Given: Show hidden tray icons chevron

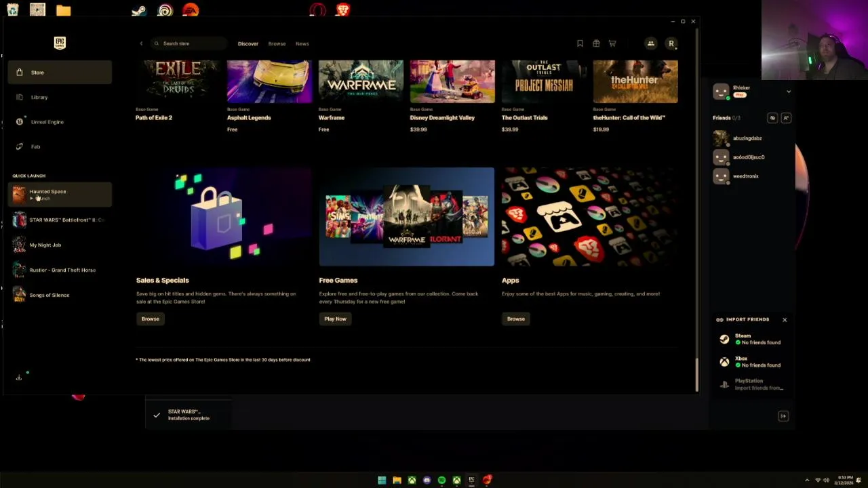Looking at the screenshot, I should 807,481.
